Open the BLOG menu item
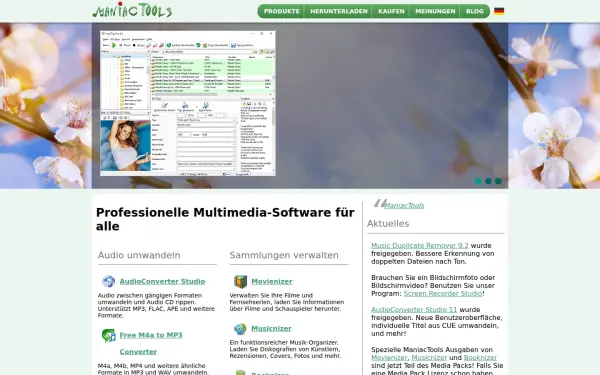Image resolution: width=600 pixels, height=375 pixels. pos(475,11)
